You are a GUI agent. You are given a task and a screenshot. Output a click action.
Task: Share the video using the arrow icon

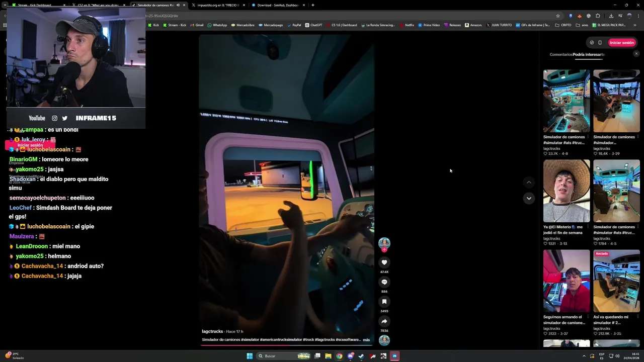click(x=384, y=321)
